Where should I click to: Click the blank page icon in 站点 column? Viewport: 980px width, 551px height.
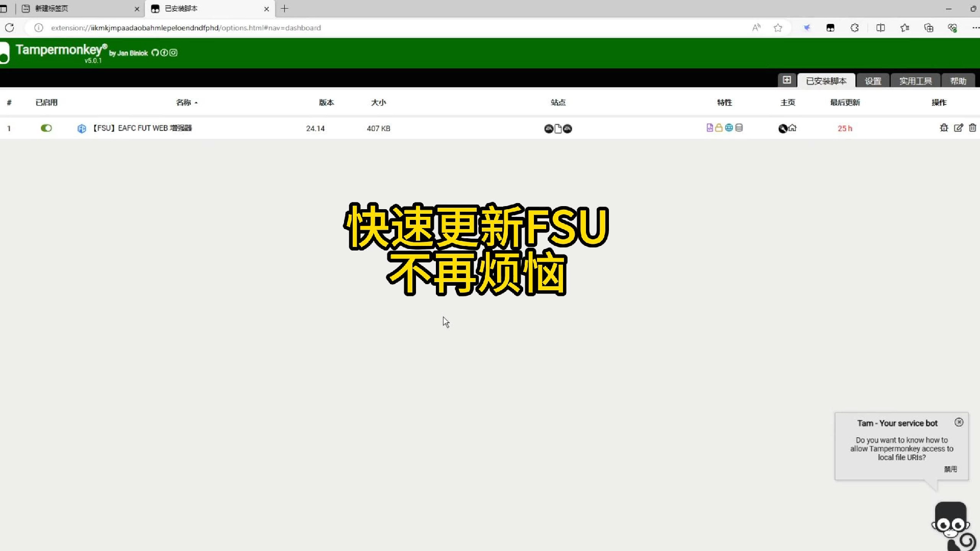(558, 129)
